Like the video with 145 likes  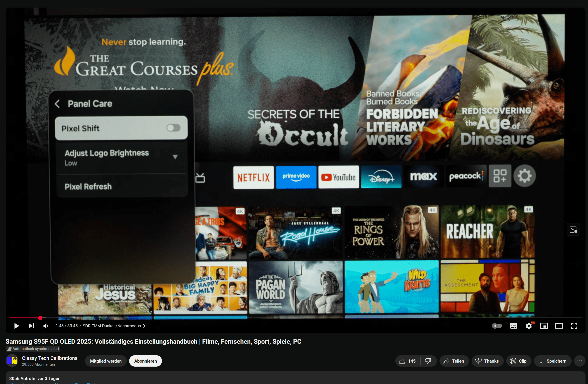tap(408, 361)
